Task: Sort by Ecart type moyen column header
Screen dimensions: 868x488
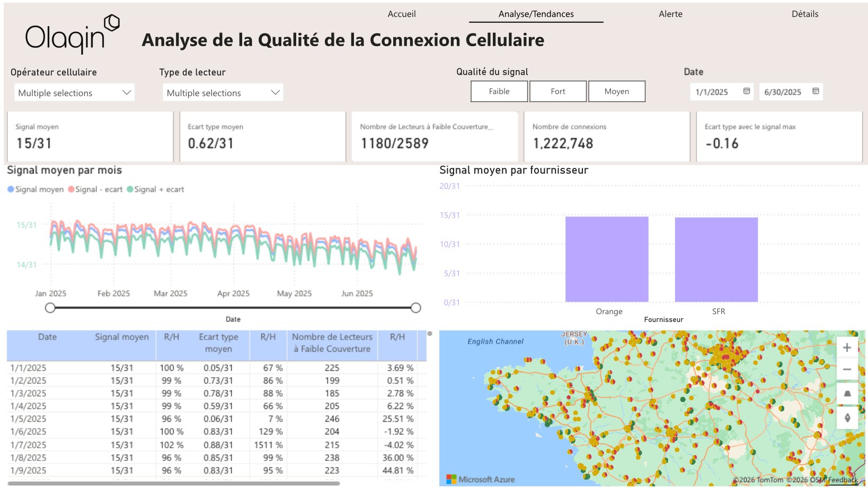Action: 218,343
